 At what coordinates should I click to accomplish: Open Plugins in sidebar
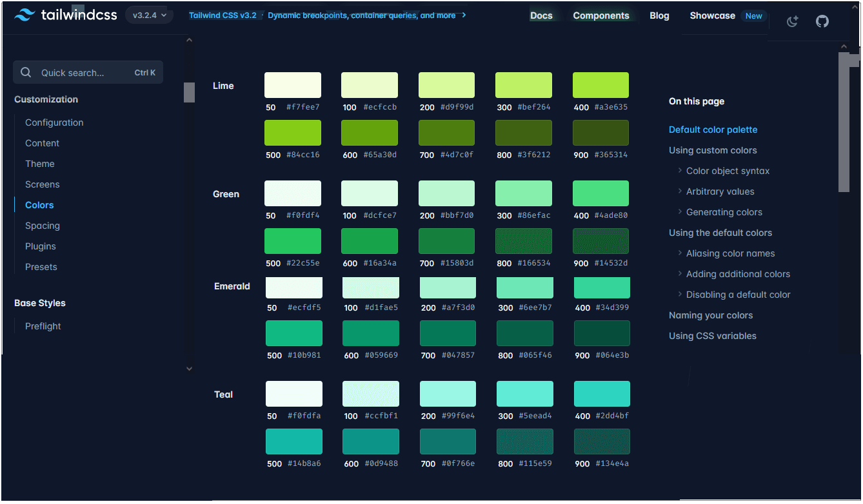click(x=41, y=246)
